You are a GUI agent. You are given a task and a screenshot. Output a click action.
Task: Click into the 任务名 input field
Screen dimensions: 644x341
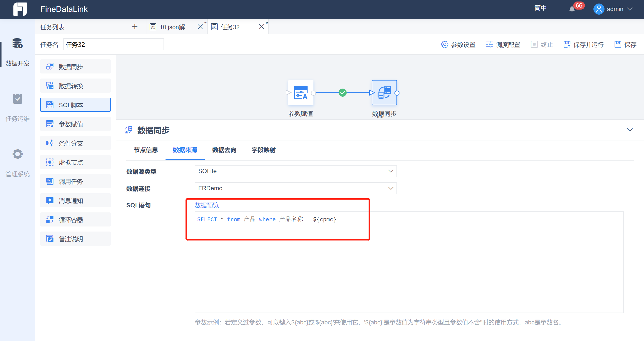click(x=113, y=45)
